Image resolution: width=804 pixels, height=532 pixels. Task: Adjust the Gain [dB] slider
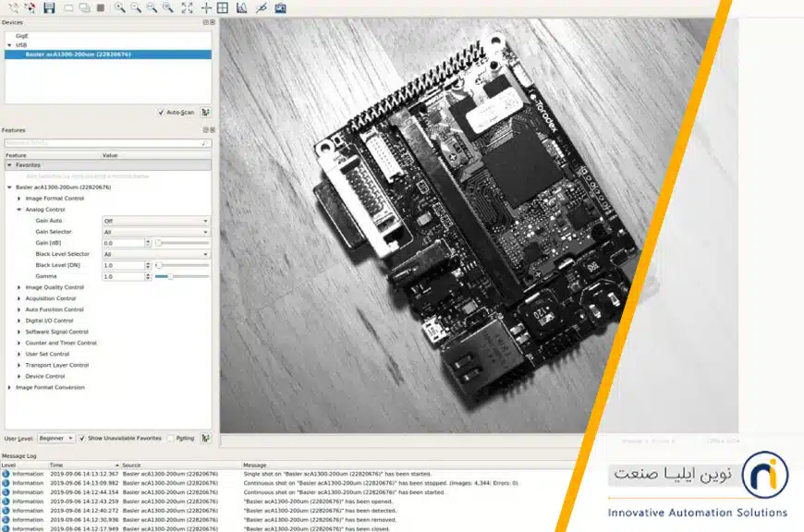[183, 243]
